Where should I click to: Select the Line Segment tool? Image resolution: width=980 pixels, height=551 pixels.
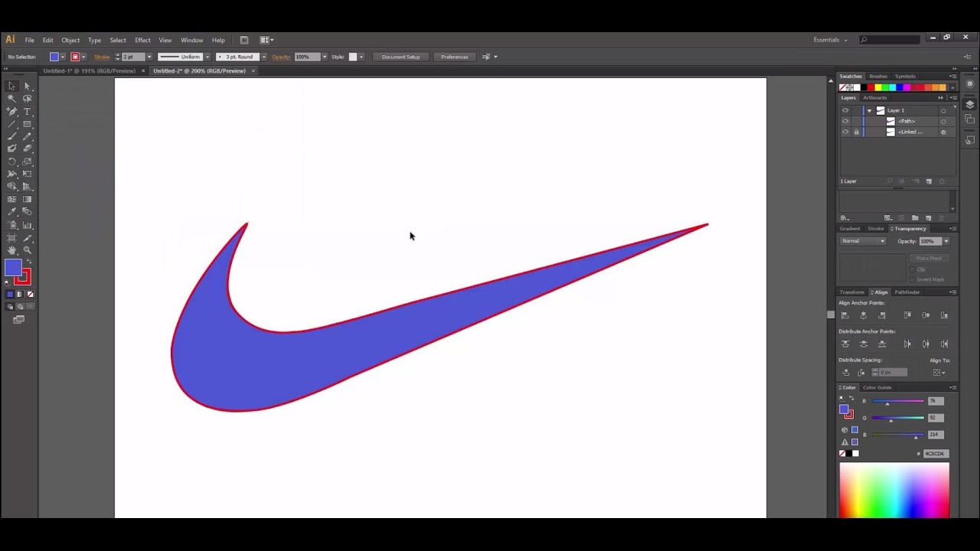[12, 124]
